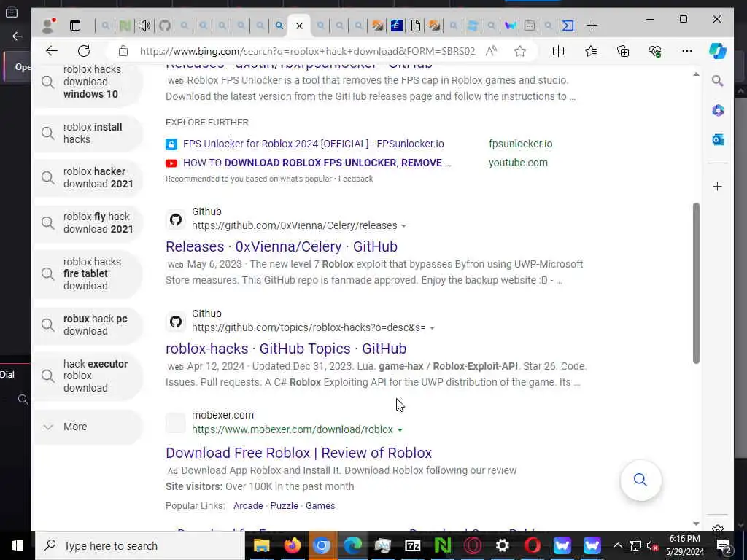Open File Explorer from the taskbar

262,545
